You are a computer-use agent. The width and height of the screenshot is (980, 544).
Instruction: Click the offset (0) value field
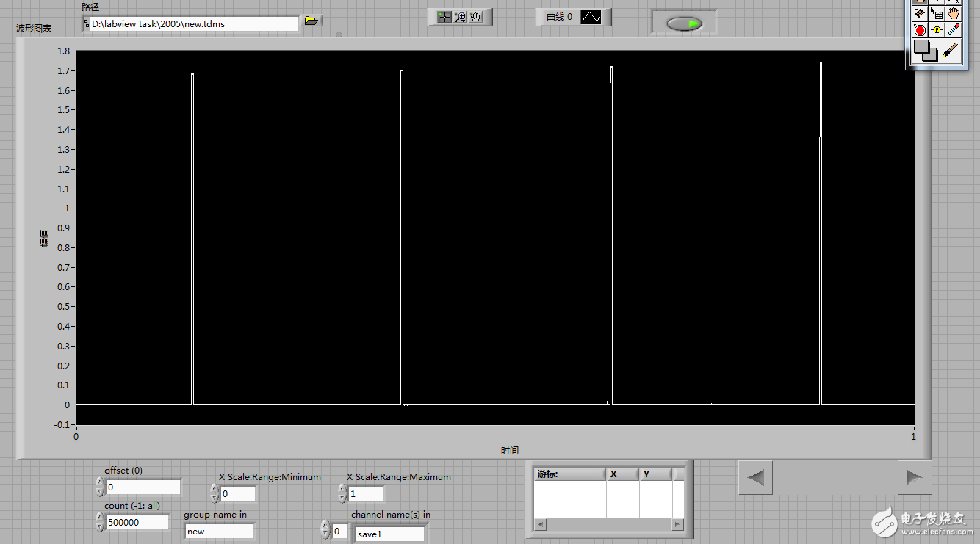143,487
